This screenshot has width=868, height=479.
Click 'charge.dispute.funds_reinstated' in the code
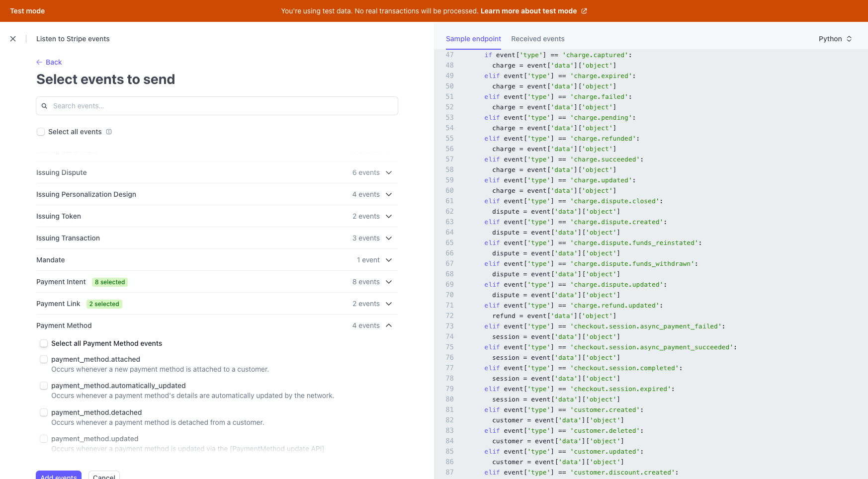tap(634, 243)
